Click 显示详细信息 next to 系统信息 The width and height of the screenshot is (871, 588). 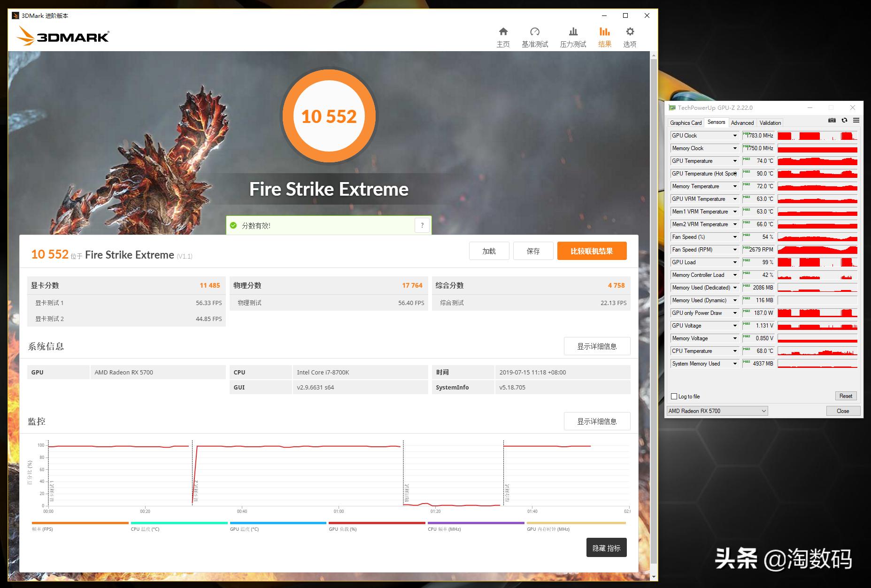[597, 346]
